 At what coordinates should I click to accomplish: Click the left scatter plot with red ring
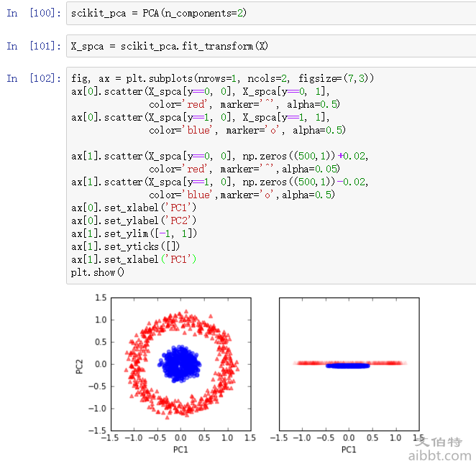coord(181,364)
